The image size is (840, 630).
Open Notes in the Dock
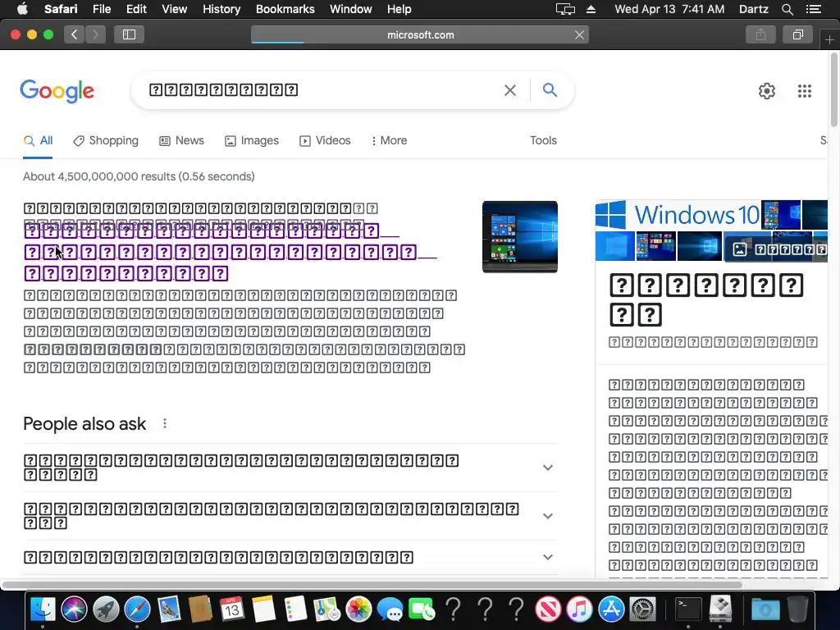click(263, 609)
